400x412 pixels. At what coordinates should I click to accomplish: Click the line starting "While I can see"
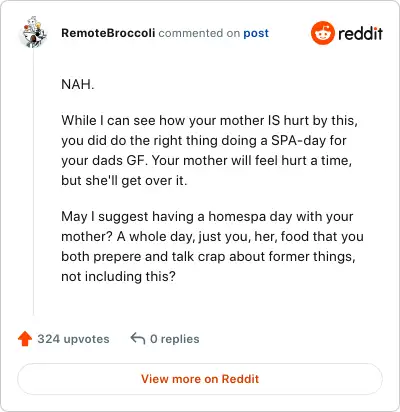209,120
